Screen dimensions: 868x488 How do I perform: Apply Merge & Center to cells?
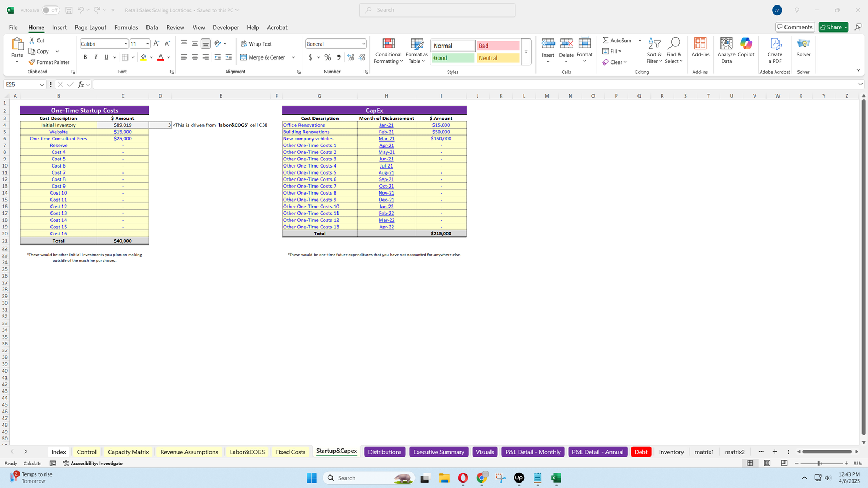[x=263, y=57]
